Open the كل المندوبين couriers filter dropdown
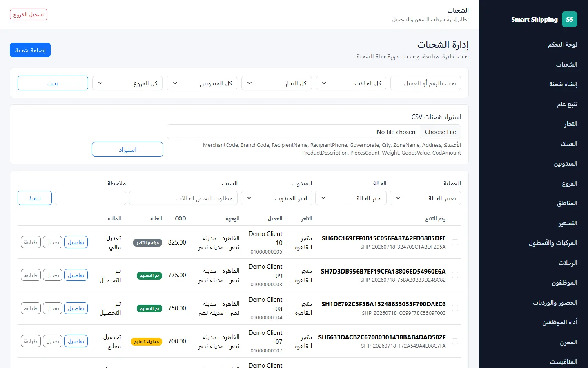 pos(202,83)
